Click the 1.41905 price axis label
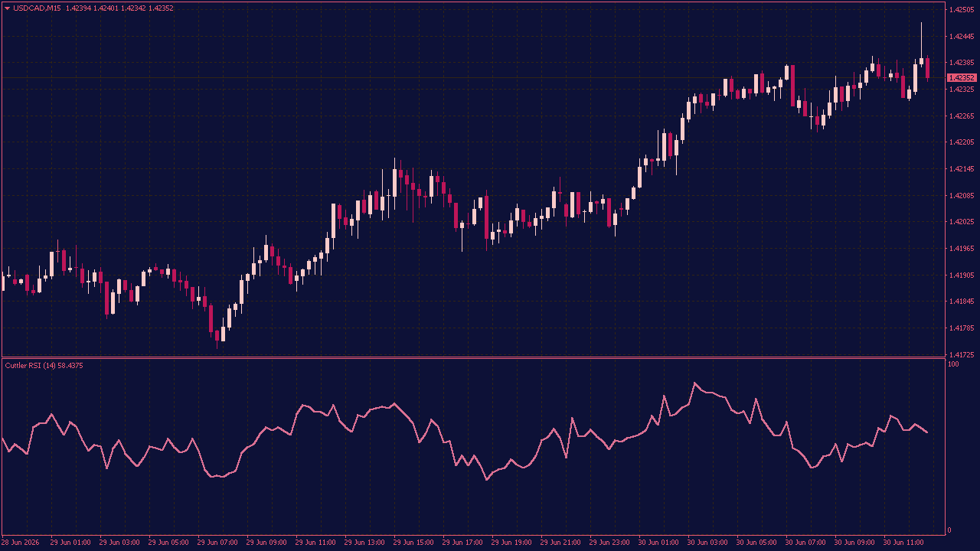Viewport: 980px width, 551px height. coord(962,275)
